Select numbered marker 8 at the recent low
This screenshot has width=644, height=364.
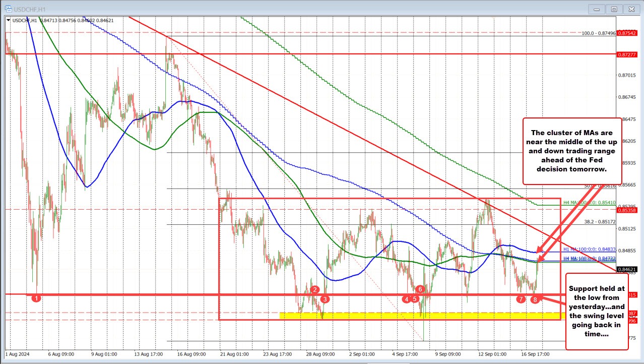[x=536, y=299]
